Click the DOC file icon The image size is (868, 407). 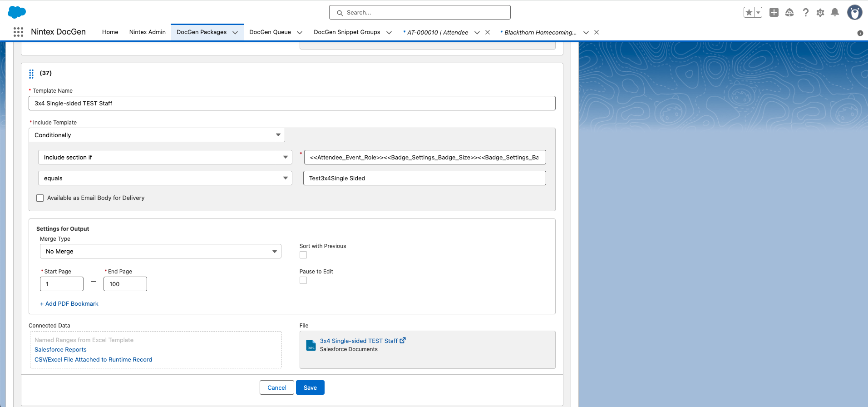[311, 345]
